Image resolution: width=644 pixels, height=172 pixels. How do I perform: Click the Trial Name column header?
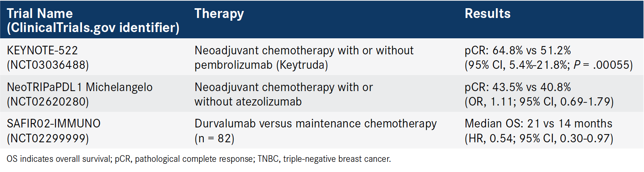pos(93,20)
